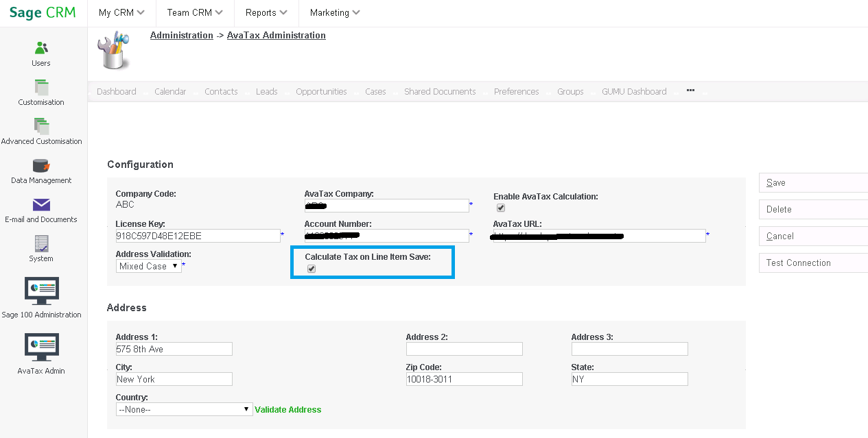Screen dimensions: 868x438
Task: Click the Validate Address link
Action: click(288, 410)
